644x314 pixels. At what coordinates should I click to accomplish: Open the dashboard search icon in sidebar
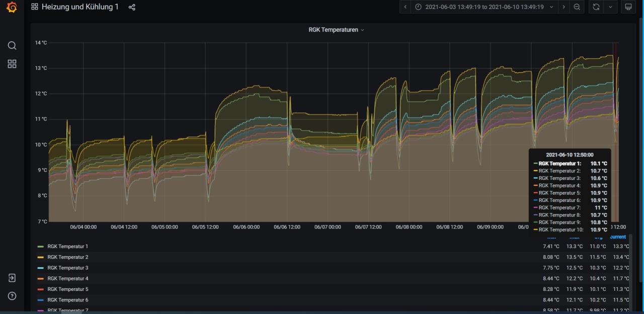click(12, 46)
